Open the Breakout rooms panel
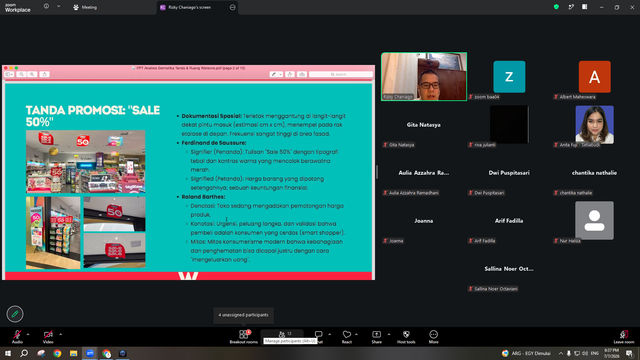This screenshot has width=640, height=360. tap(244, 336)
